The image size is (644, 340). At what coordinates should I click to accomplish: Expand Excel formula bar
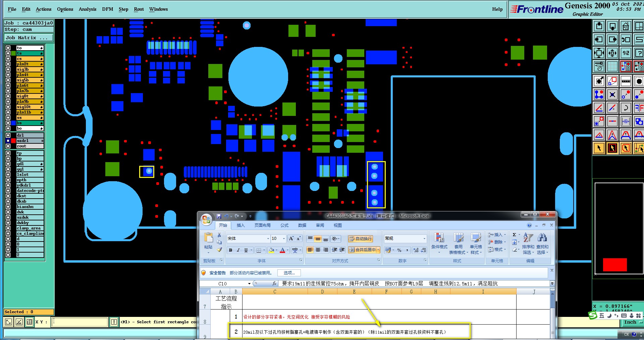[x=552, y=284]
